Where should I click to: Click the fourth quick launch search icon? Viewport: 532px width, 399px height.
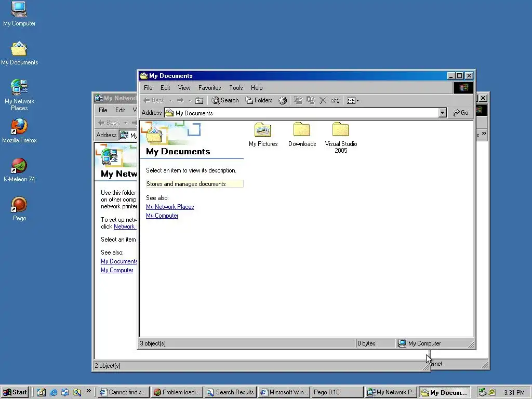(x=77, y=393)
